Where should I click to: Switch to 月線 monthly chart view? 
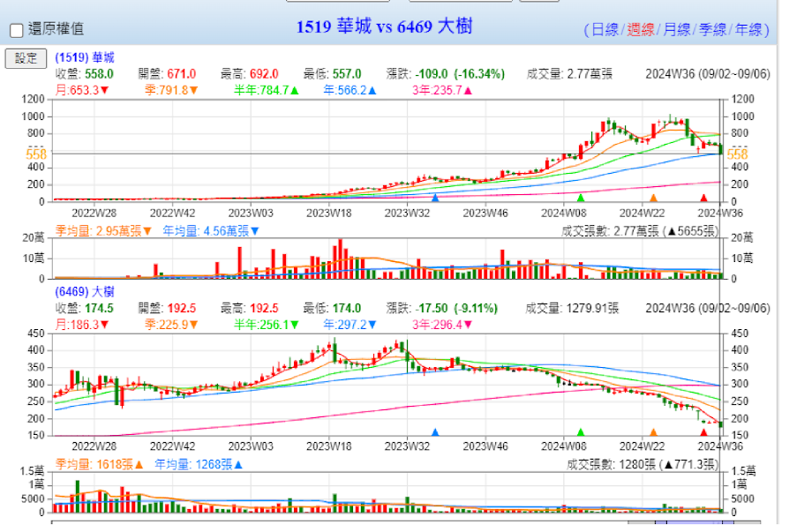tap(676, 30)
